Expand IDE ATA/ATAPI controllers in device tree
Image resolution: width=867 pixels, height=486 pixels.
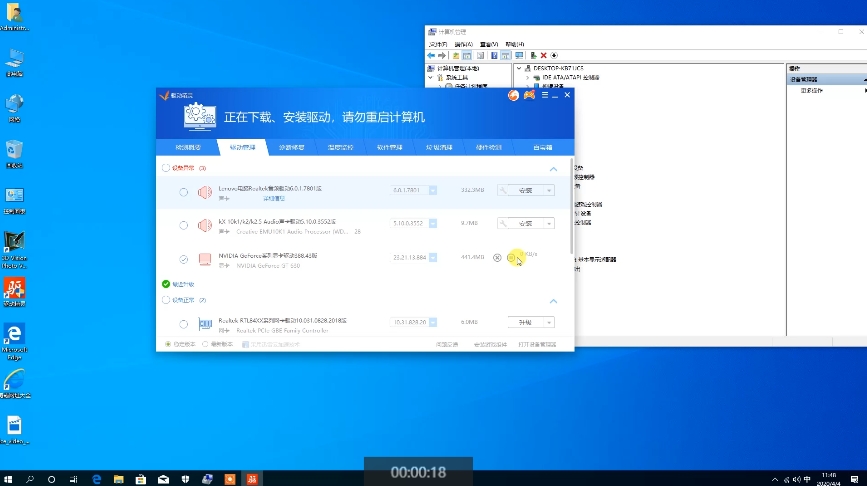pos(527,78)
